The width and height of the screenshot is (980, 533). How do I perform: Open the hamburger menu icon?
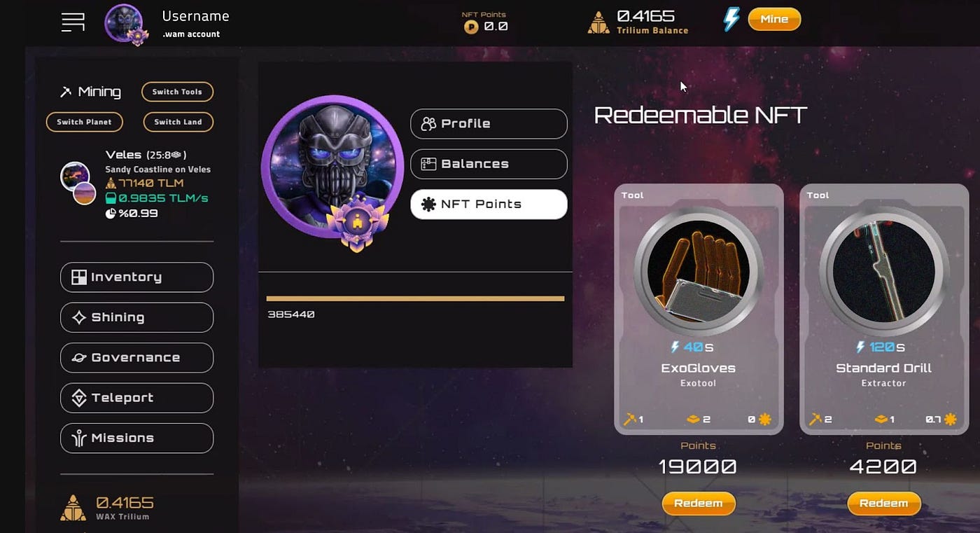(73, 22)
